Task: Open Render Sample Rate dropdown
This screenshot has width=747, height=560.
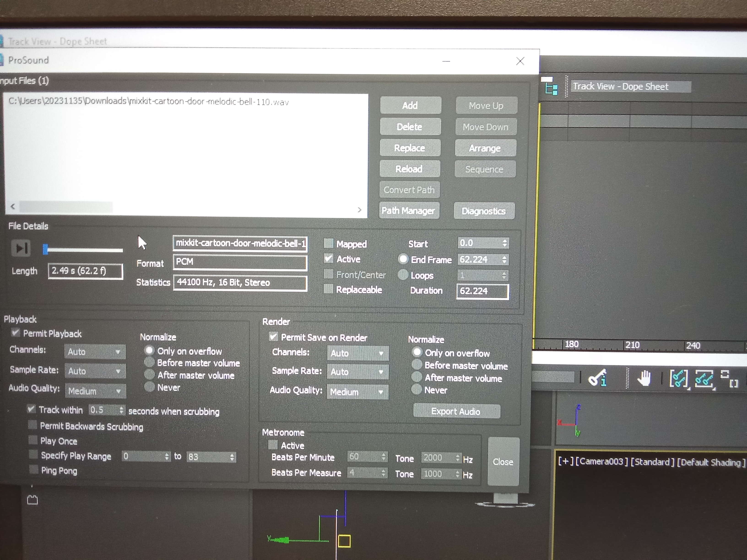Action: pyautogui.click(x=358, y=372)
